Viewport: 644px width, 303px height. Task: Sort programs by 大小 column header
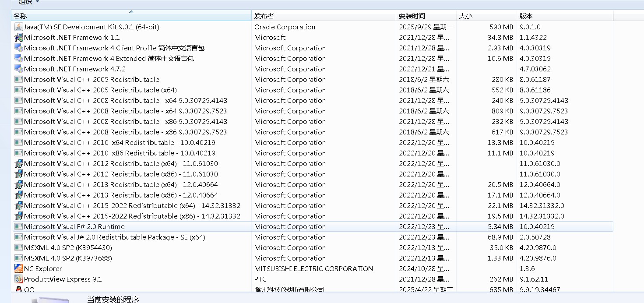click(x=465, y=16)
